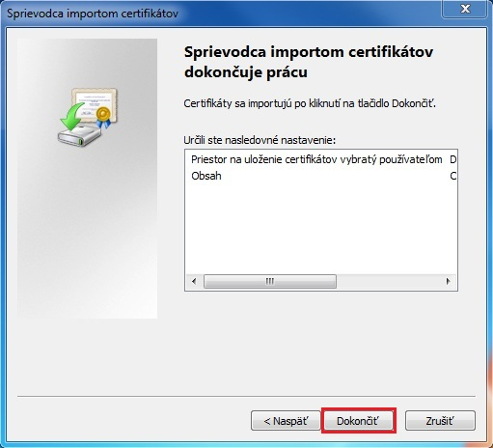The width and height of the screenshot is (493, 448).
Task: Click the left scroll arrow in settings list
Action: [194, 281]
